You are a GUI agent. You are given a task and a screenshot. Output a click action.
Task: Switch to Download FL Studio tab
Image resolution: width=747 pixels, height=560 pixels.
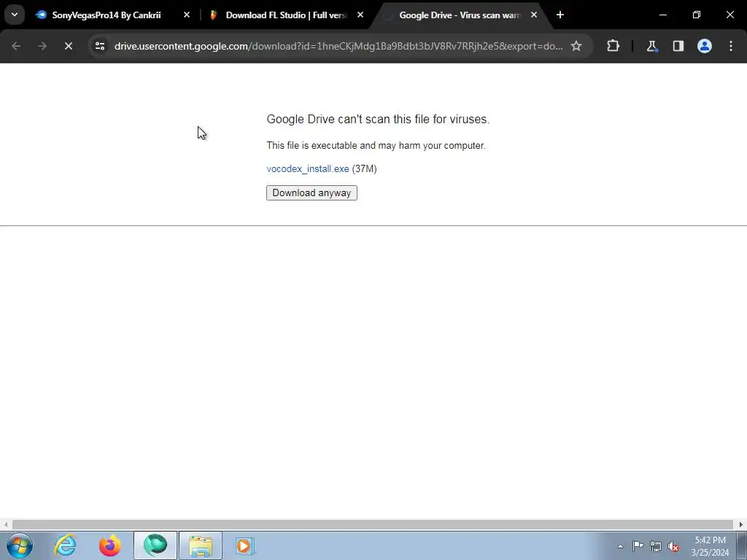[x=286, y=15]
